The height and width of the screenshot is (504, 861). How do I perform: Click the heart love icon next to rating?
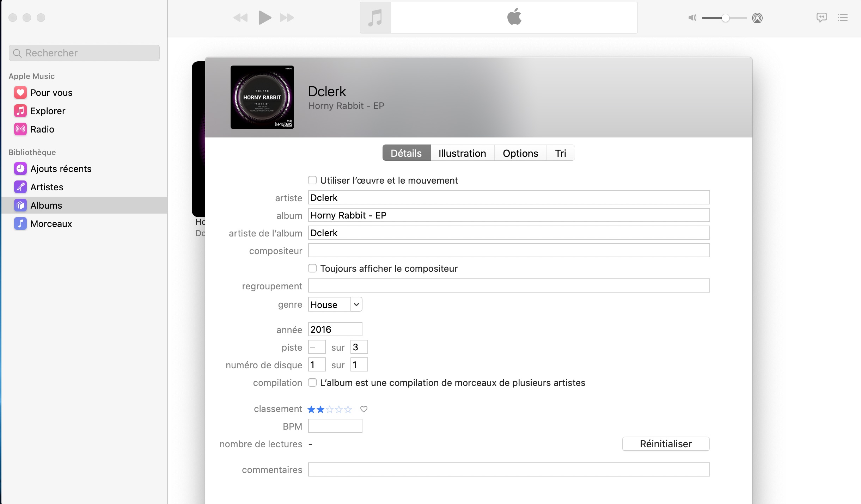(364, 409)
